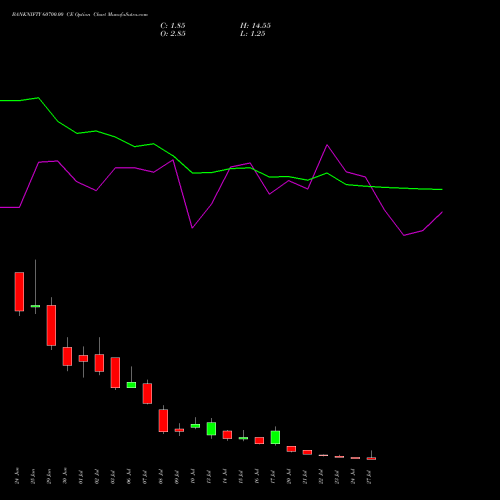The image size is (500, 500).
Task: Click the green doji candle on 25 Jun
Action: [x=35, y=306]
